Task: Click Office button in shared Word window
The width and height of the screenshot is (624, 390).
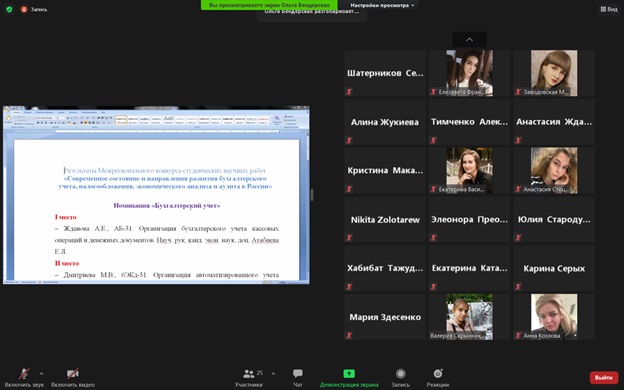Action: [x=7, y=110]
